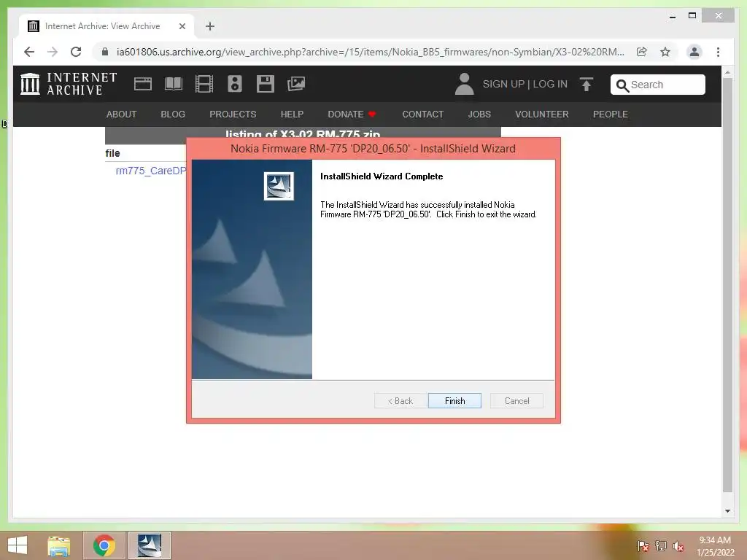This screenshot has height=560, width=747.
Task: Open the HELP menu item
Action: (x=292, y=114)
